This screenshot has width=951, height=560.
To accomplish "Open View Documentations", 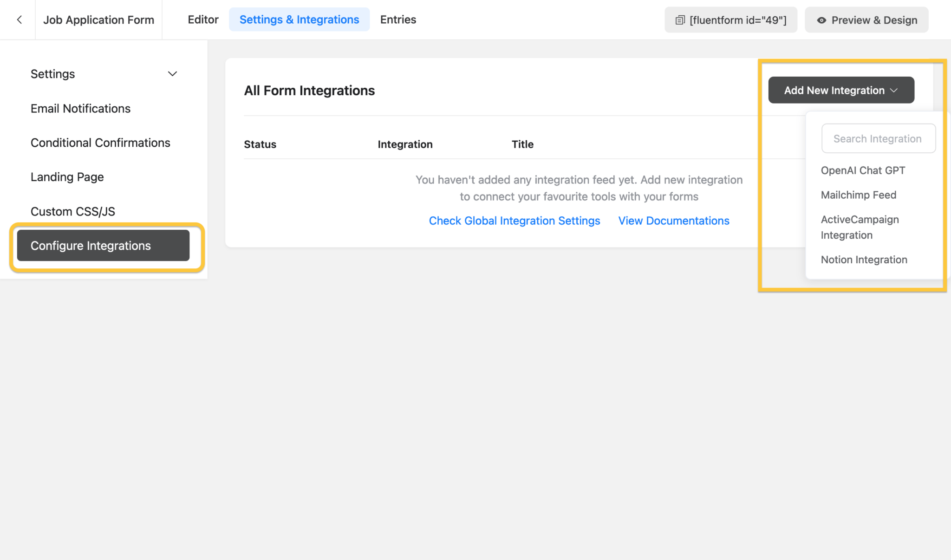I will tap(674, 221).
